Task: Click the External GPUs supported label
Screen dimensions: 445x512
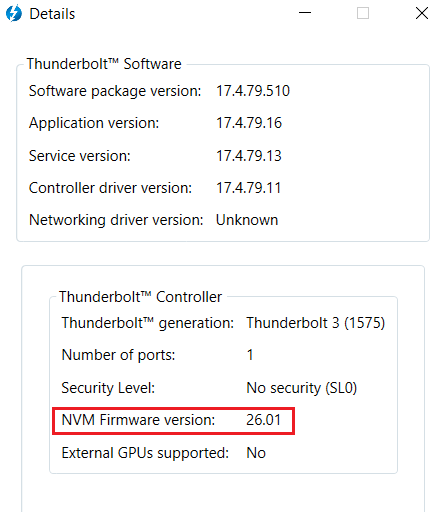Action: pos(145,453)
